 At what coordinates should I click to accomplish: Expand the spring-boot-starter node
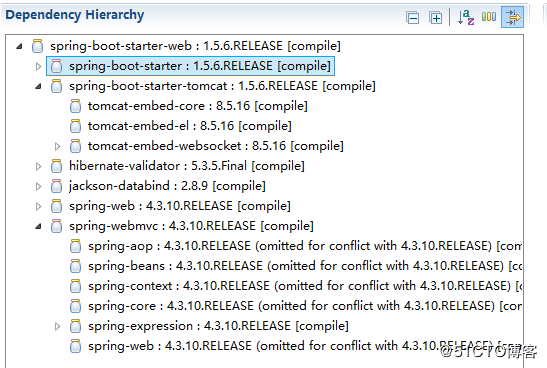coord(38,66)
